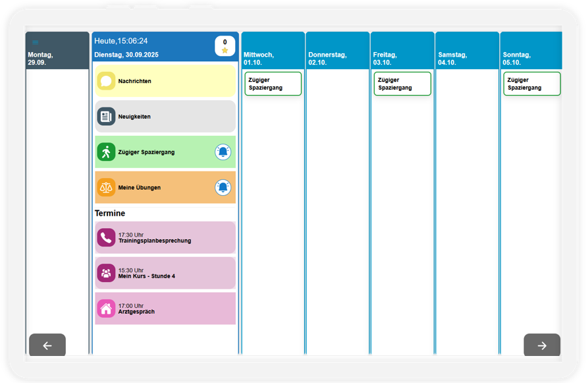Select the Donnerstag 02.10. column header

point(338,50)
